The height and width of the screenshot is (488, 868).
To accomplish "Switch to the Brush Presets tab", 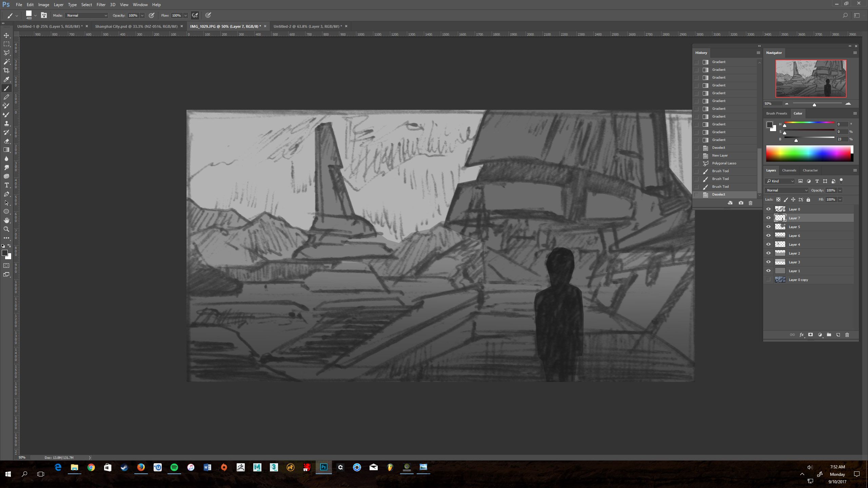I will click(x=776, y=114).
